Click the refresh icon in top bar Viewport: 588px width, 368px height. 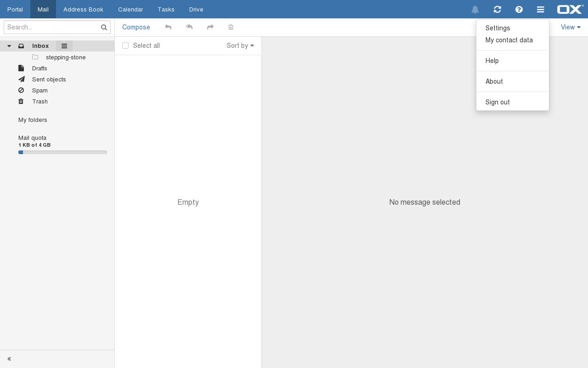click(x=497, y=9)
